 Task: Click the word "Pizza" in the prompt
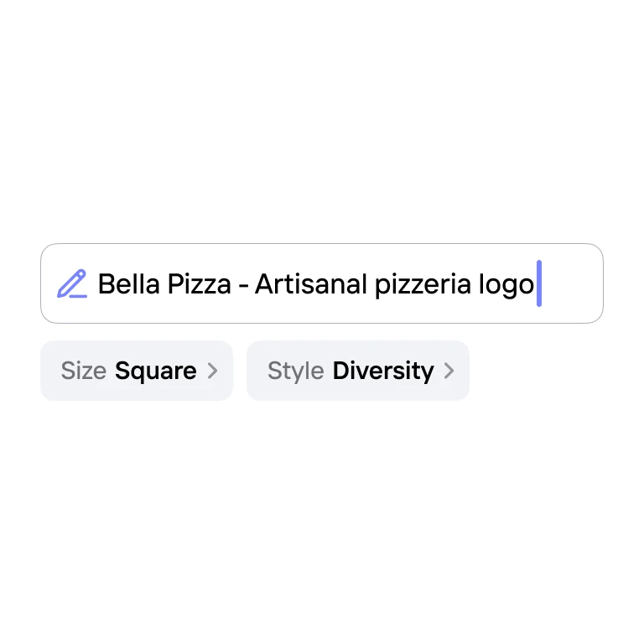pyautogui.click(x=199, y=284)
